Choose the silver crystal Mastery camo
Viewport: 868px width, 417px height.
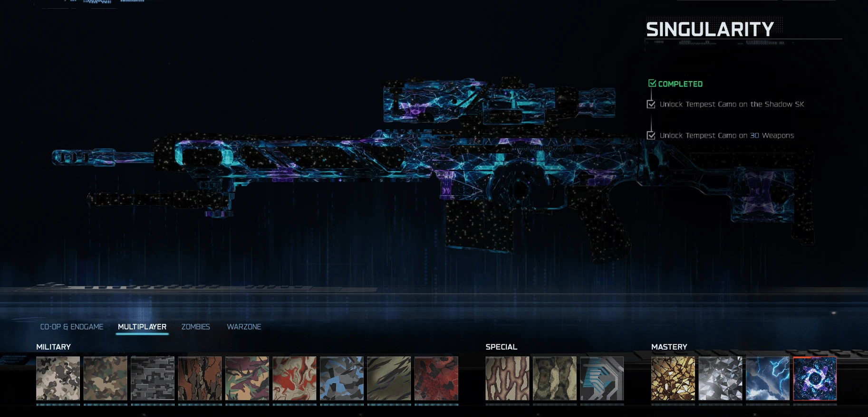point(720,379)
